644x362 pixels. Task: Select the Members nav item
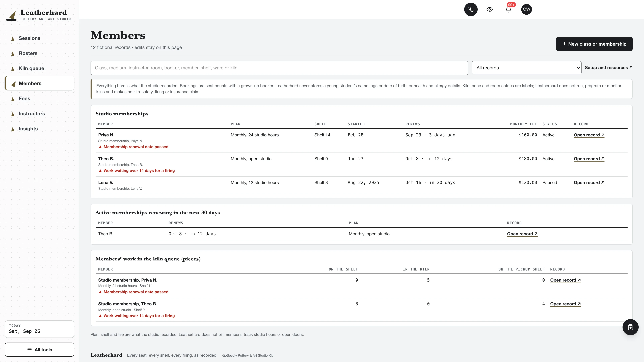pyautogui.click(x=40, y=83)
